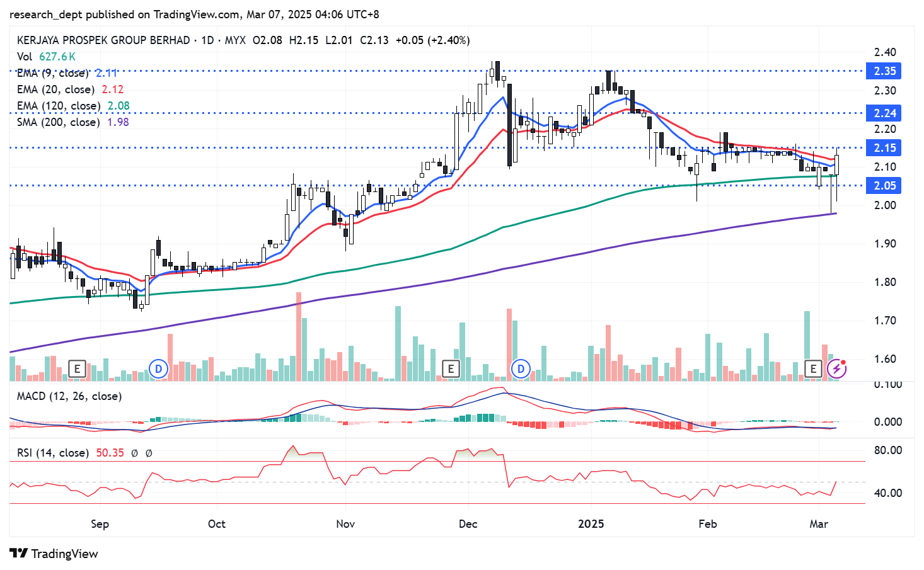This screenshot has height=570, width=924.
Task: Select the EMA (9, close) legend
Action: (x=67, y=73)
